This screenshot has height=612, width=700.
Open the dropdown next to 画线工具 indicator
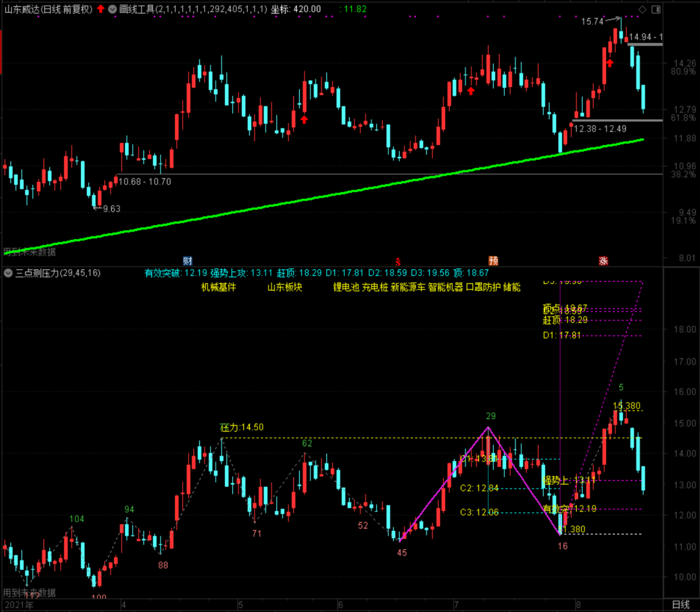click(x=113, y=9)
